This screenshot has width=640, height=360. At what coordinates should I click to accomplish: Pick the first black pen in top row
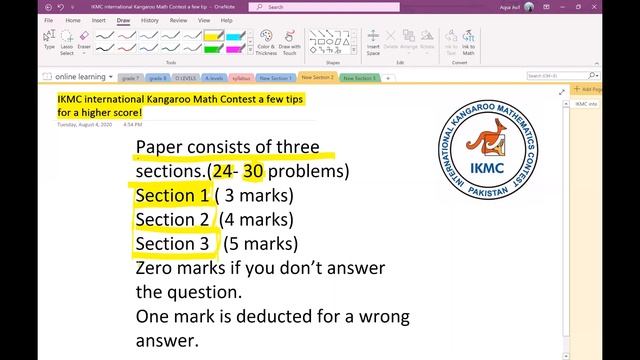[104, 36]
